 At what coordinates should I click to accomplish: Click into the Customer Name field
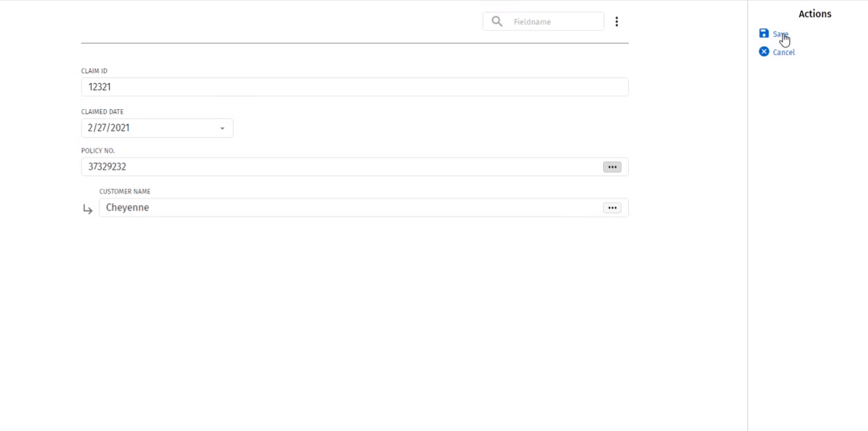tap(346, 208)
